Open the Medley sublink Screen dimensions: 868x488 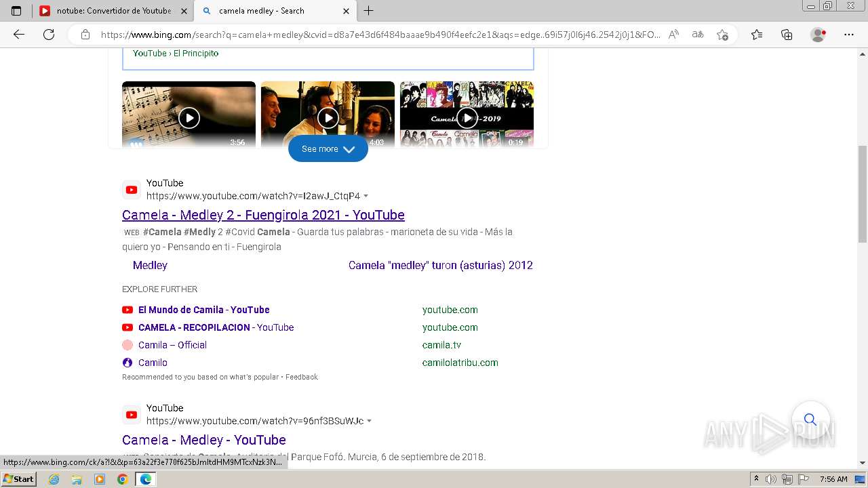point(150,265)
